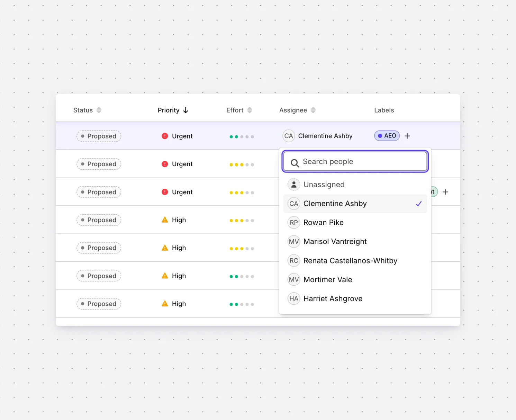Click the Unassigned person avatar icon

coord(294,185)
